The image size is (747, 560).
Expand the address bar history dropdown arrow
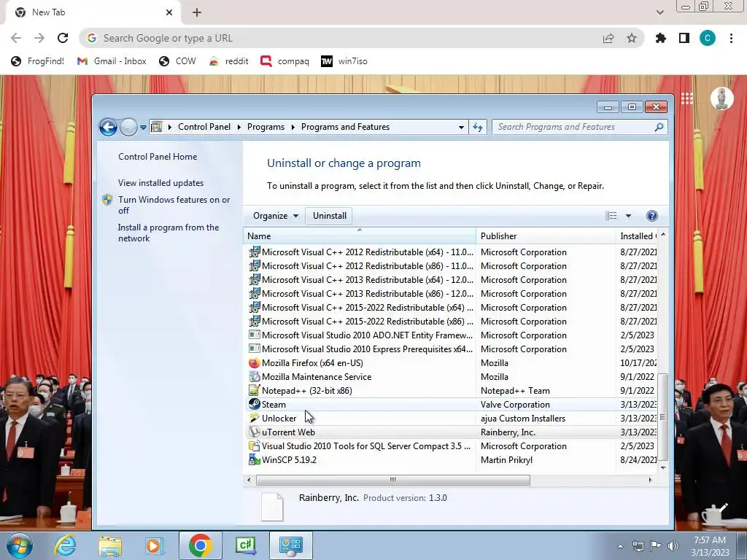pos(461,127)
